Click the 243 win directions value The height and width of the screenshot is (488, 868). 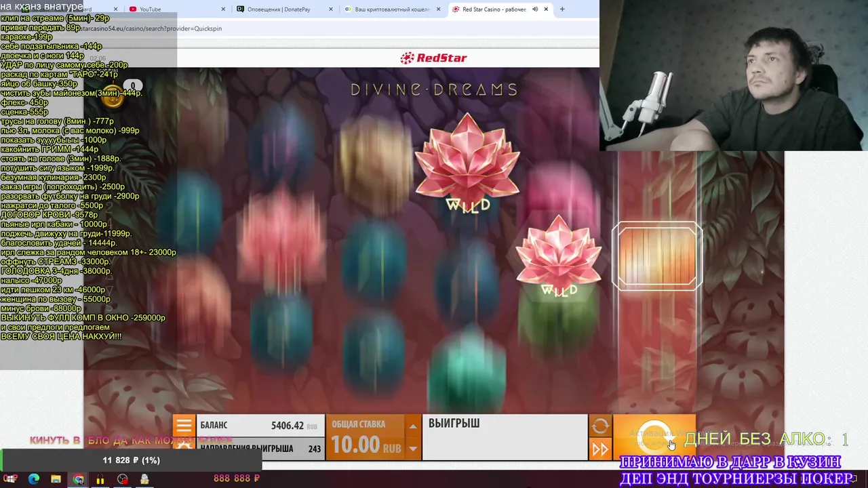pyautogui.click(x=315, y=449)
